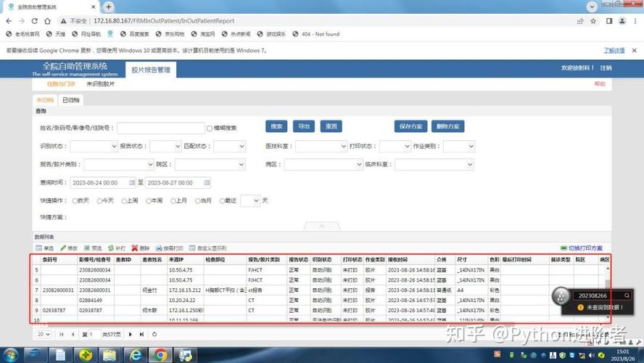Bookmark this page with the star
The image size is (644, 363).
tap(593, 21)
